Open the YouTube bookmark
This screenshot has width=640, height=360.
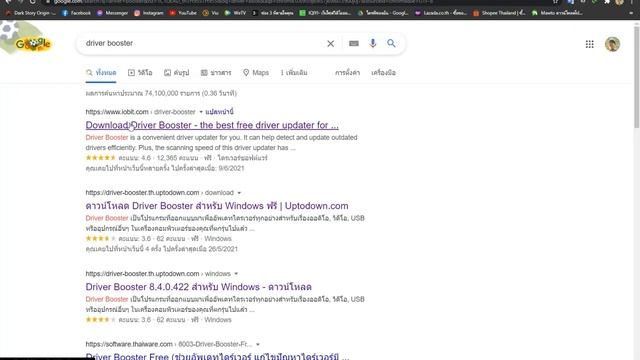coord(183,13)
